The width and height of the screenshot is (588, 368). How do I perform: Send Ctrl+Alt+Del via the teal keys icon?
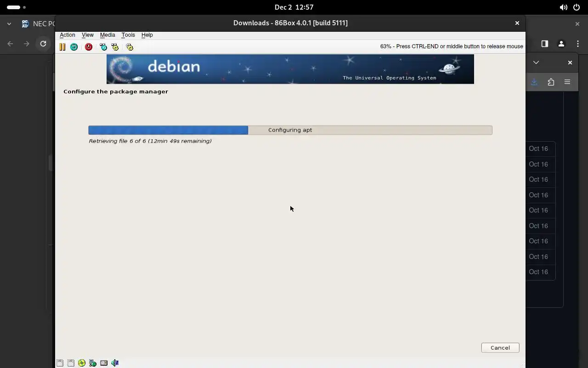point(103,47)
